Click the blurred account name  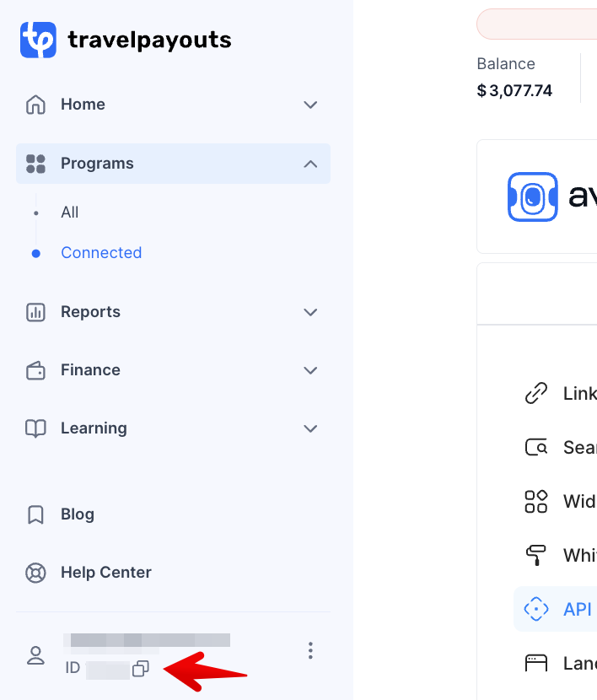(x=147, y=640)
